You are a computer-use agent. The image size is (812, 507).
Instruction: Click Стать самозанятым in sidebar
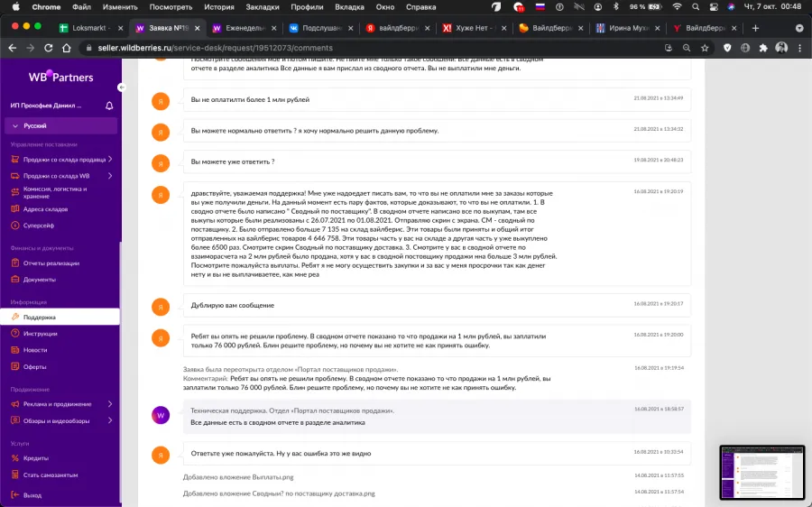(51, 475)
